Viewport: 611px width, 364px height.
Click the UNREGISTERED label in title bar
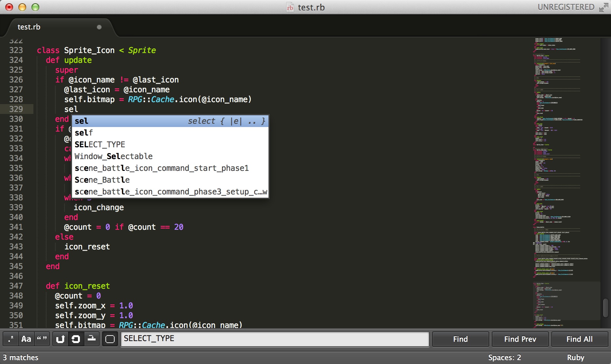pos(566,7)
